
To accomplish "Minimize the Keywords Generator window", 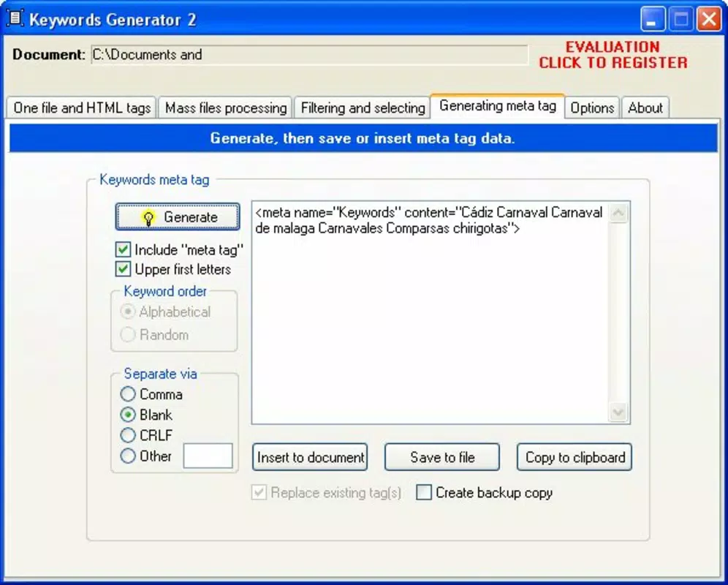I will [x=652, y=20].
